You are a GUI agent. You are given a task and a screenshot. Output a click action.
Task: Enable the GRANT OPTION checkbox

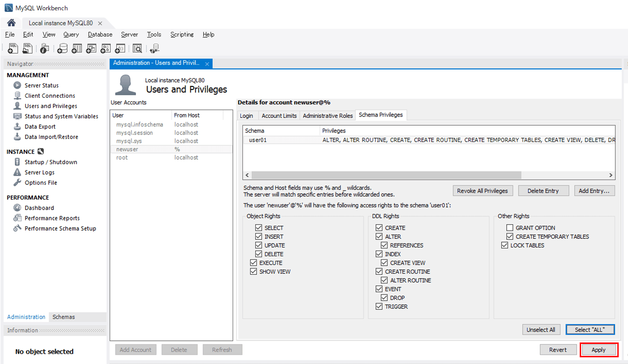point(510,228)
